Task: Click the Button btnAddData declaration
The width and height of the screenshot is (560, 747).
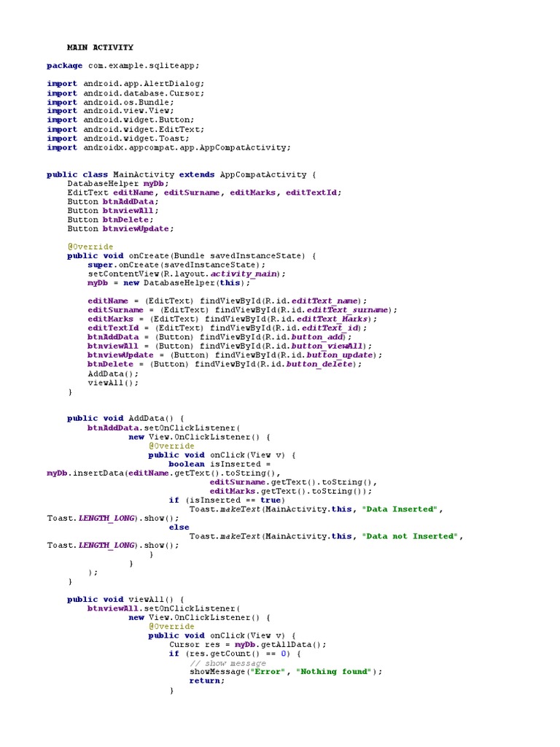Action: (x=113, y=202)
